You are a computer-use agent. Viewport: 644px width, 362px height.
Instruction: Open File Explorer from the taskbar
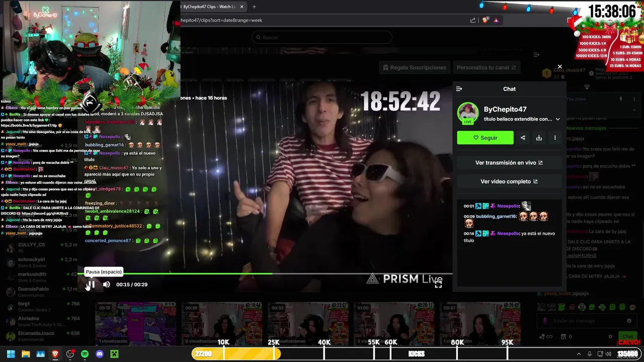[x=26, y=354]
